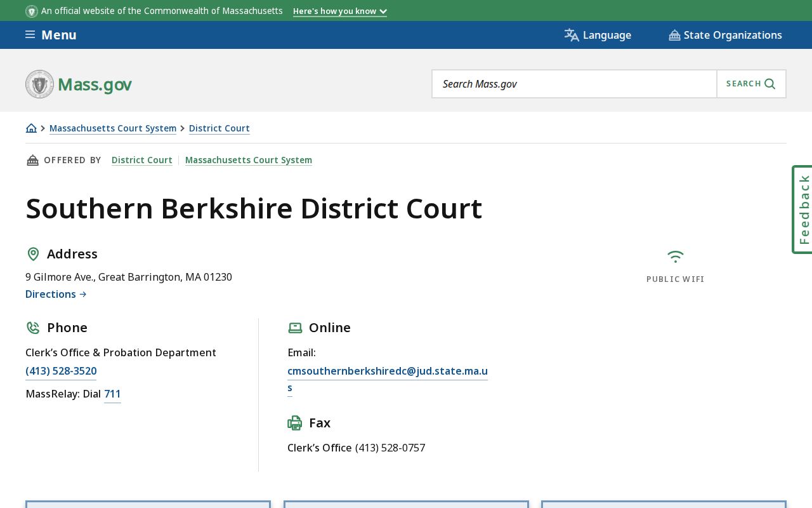Click the Southern Berkshire District Court heading
Image resolution: width=812 pixels, height=508 pixels.
(x=254, y=208)
